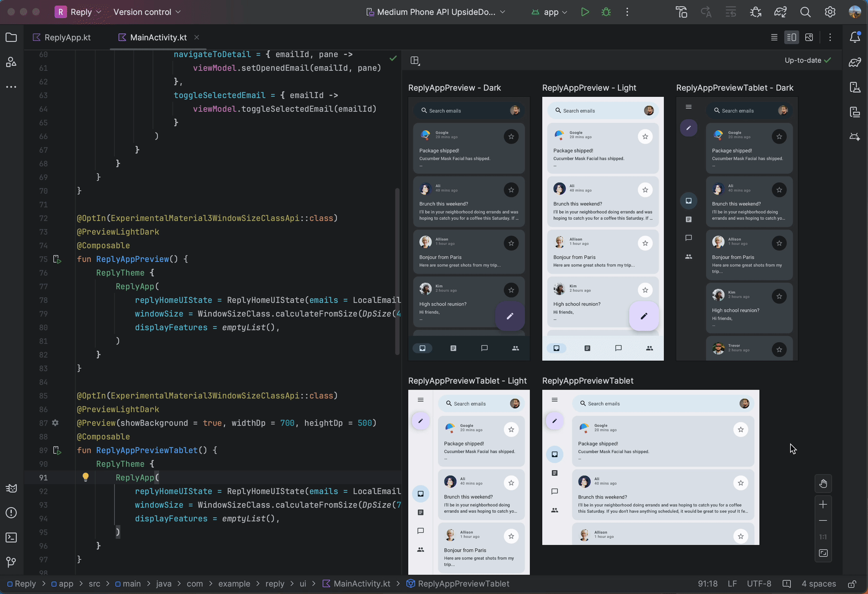
Task: Click the UTF-8 encoding in status bar
Action: (x=759, y=584)
